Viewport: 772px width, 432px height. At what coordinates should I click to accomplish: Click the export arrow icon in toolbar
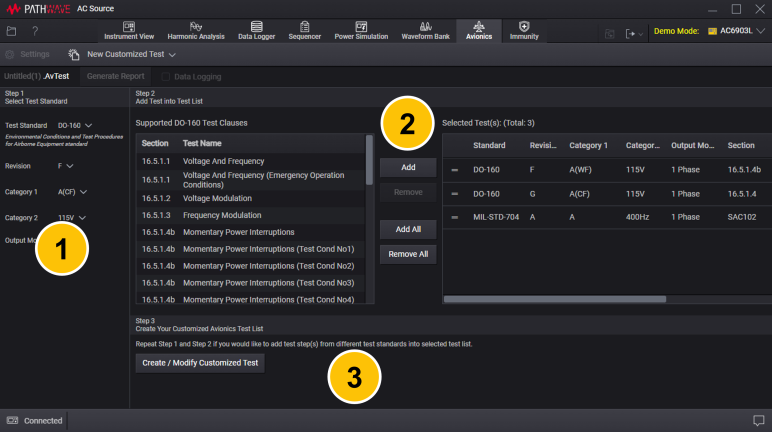tap(630, 33)
